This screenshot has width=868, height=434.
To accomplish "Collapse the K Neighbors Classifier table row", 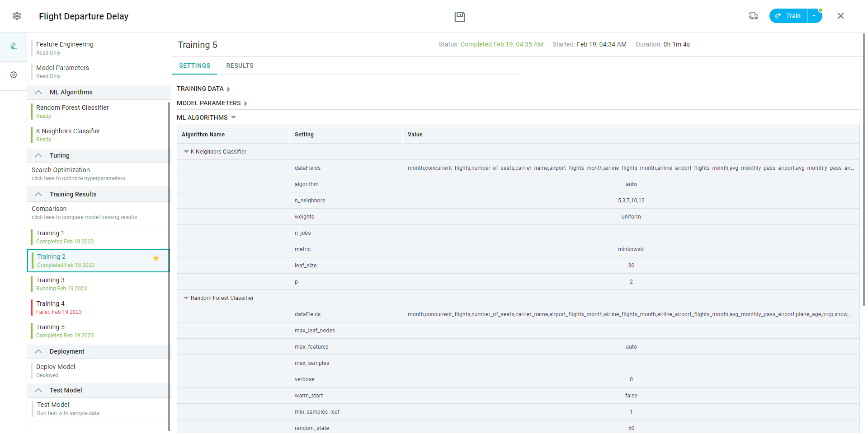I will pyautogui.click(x=186, y=152).
